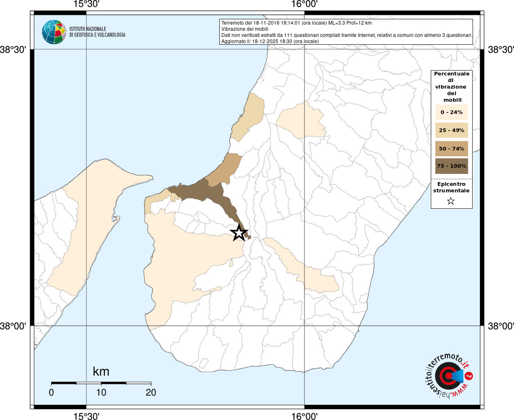The image size is (514, 420).
Task: Click the bottom 16°00' longitude label
Action: (305, 416)
